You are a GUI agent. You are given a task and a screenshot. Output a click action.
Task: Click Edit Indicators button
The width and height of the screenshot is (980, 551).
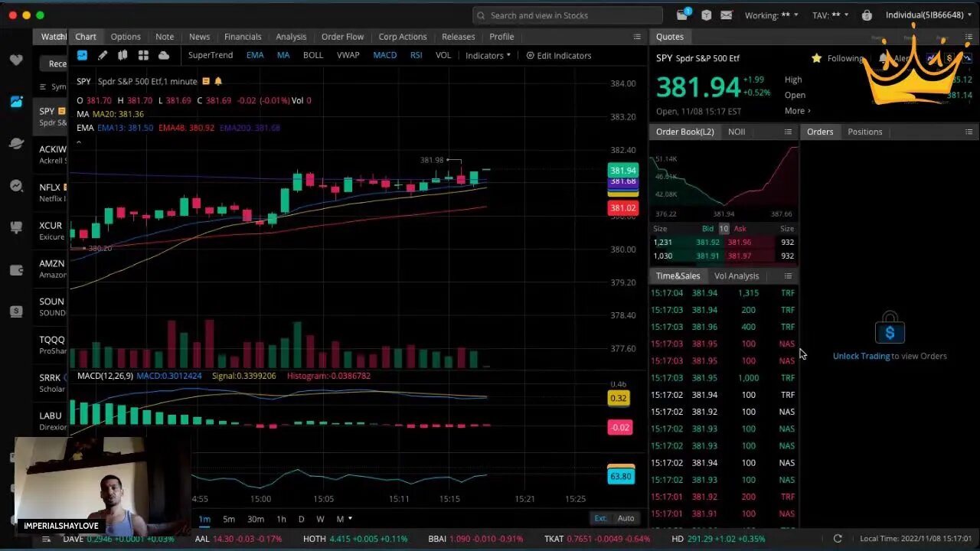point(558,55)
